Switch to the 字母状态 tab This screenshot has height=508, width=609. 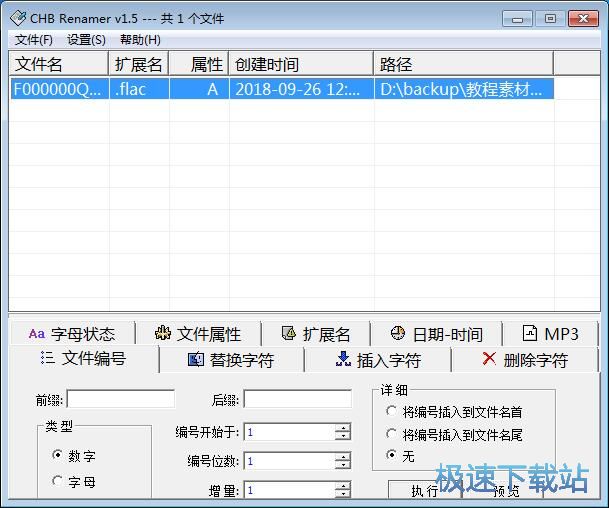[x=73, y=334]
